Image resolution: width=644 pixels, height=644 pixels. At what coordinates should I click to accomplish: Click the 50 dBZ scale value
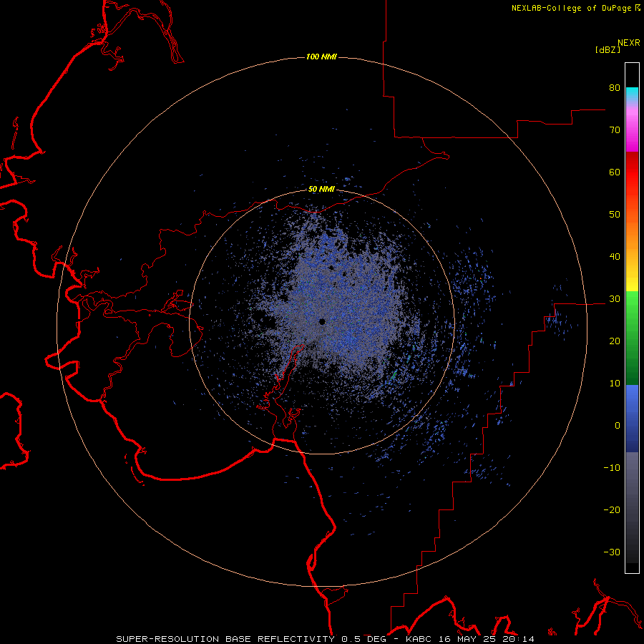[x=615, y=215]
